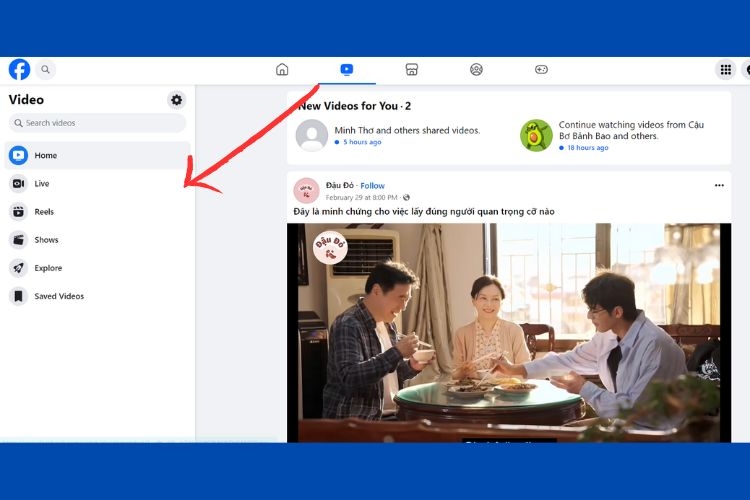Viewport: 750px width, 500px height.
Task: Open the nine-dot menu grid icon
Action: coord(726,69)
